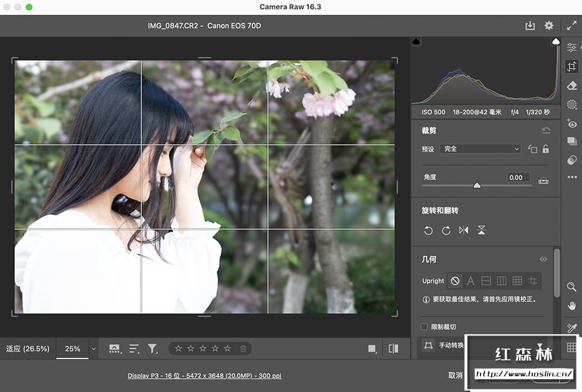Toggle the 几何 panel visibility eye
Image resolution: width=582 pixels, height=392 pixels.
click(x=543, y=260)
